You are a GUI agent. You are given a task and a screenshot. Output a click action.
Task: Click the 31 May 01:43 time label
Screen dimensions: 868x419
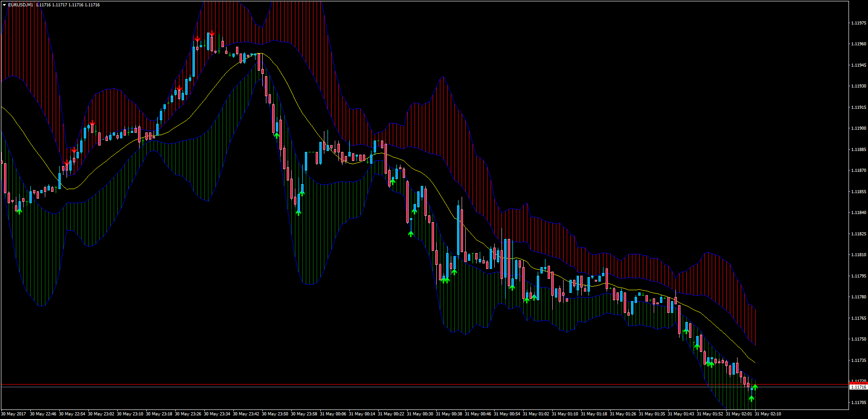(681, 414)
